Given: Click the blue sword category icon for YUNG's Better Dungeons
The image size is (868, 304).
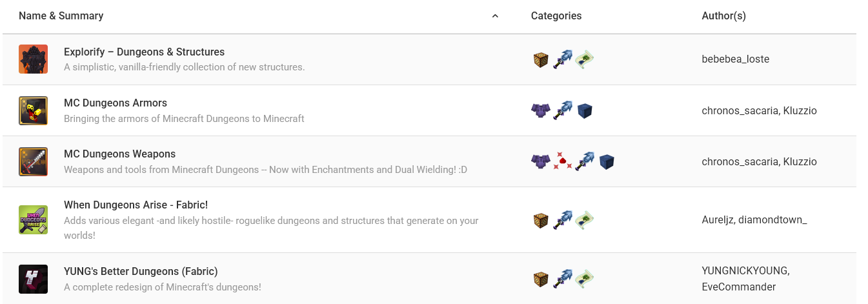Looking at the screenshot, I should 563,279.
